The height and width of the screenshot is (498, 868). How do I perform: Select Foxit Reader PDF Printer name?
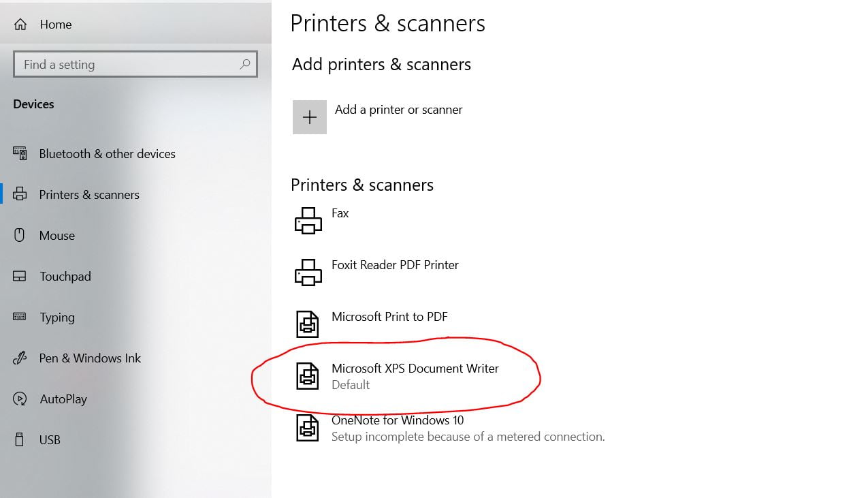click(395, 265)
